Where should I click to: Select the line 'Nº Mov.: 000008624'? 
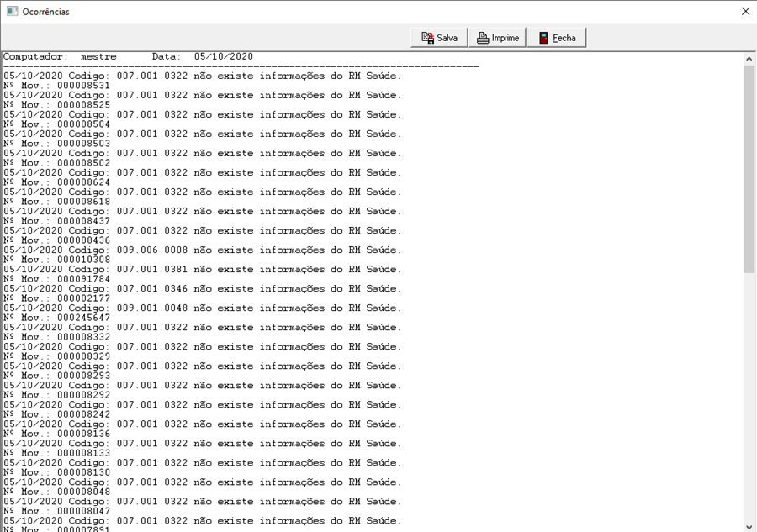pyautogui.click(x=57, y=182)
